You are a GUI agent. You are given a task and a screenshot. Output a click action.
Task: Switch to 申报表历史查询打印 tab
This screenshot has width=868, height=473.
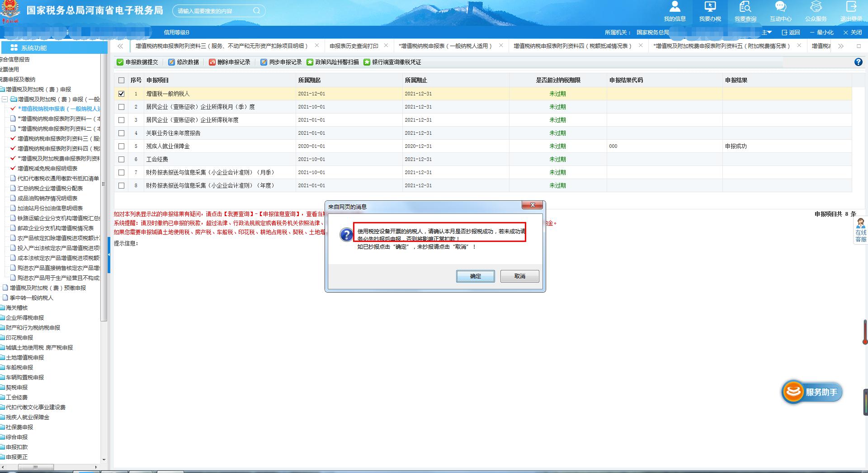click(x=354, y=46)
